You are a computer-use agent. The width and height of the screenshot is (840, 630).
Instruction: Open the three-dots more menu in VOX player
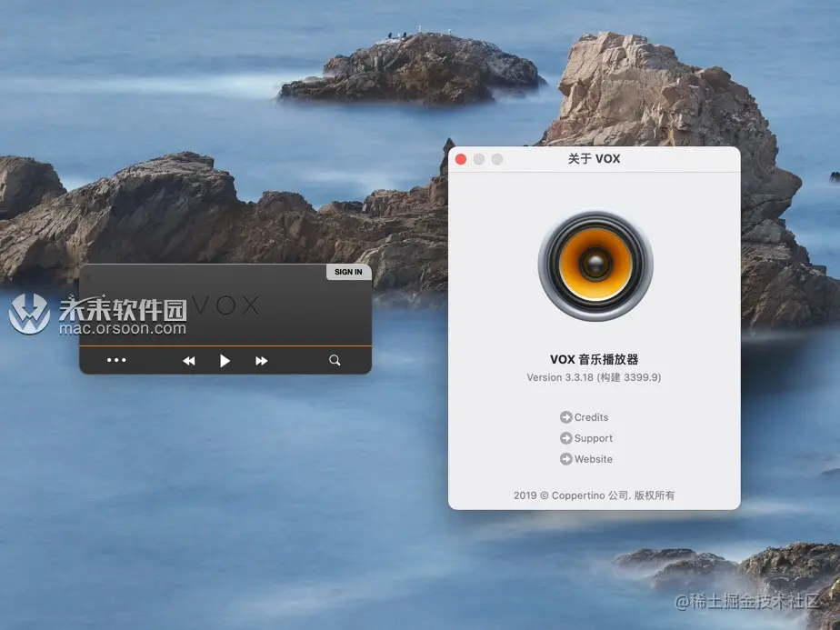point(116,360)
